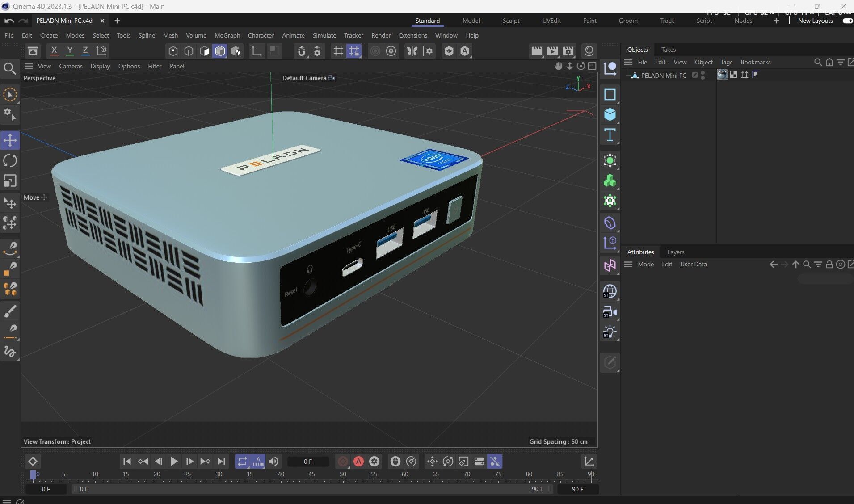
Task: Toggle sound playback speaker icon
Action: [x=273, y=462]
